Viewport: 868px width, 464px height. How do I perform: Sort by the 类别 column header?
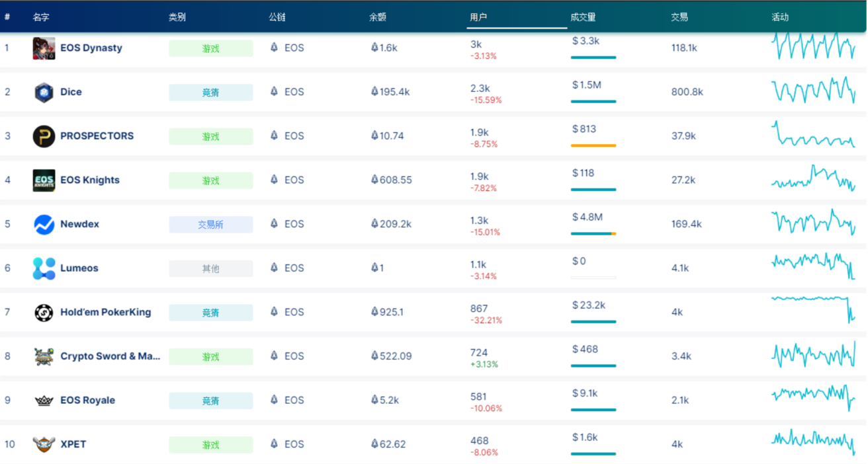click(177, 17)
